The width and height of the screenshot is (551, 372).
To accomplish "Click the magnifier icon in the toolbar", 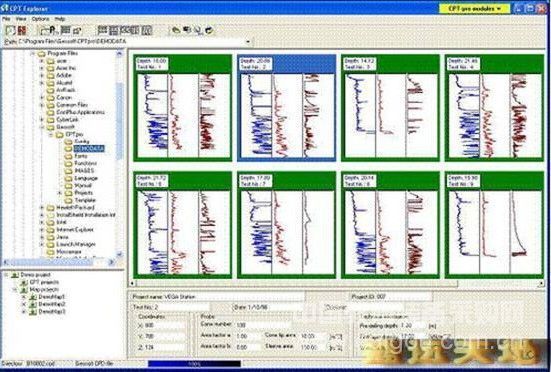I will click(198, 31).
